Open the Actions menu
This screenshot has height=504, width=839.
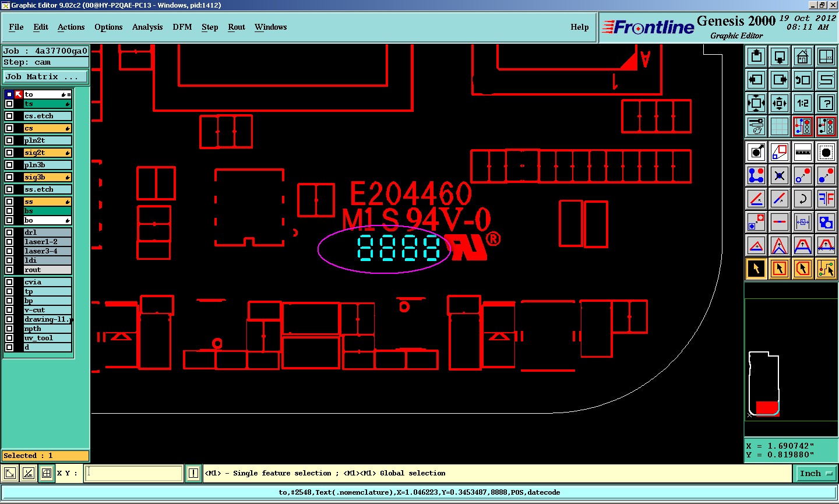[71, 27]
